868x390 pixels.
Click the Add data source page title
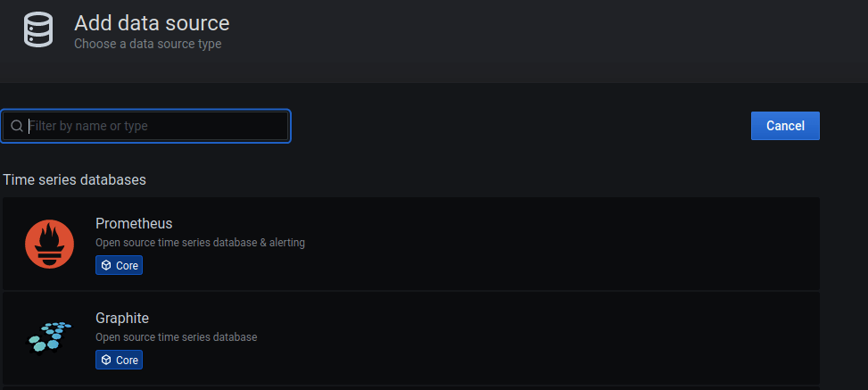pyautogui.click(x=152, y=23)
